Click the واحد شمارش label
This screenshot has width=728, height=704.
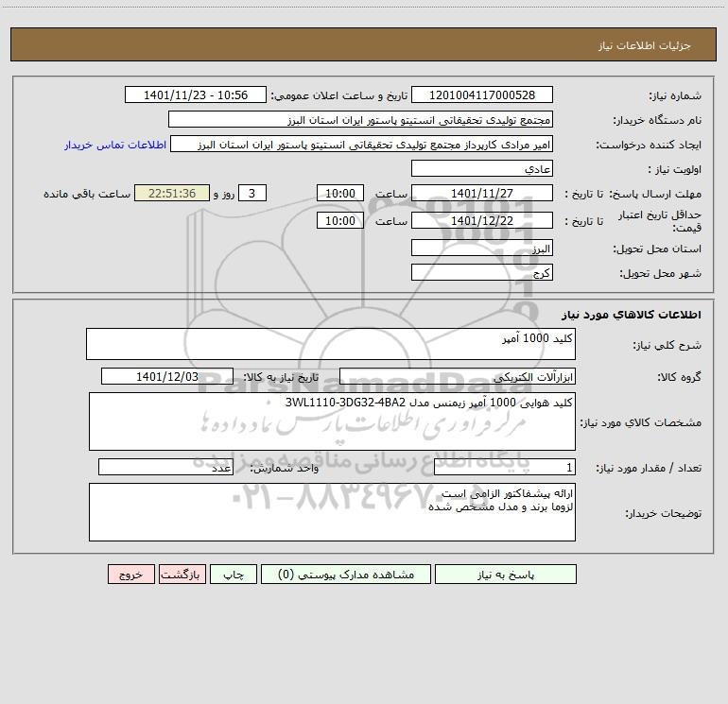tap(285, 469)
